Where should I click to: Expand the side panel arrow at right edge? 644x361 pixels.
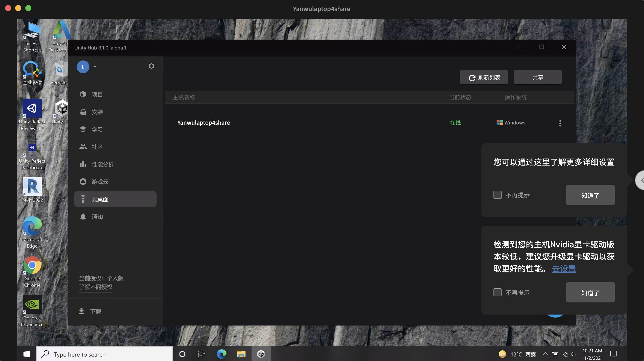(x=641, y=180)
